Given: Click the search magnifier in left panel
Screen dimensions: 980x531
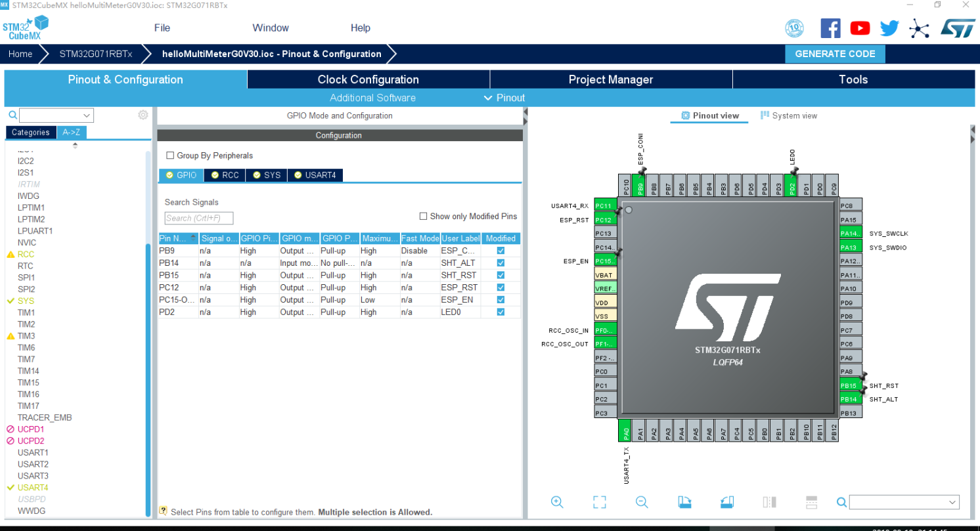Looking at the screenshot, I should coord(12,116).
